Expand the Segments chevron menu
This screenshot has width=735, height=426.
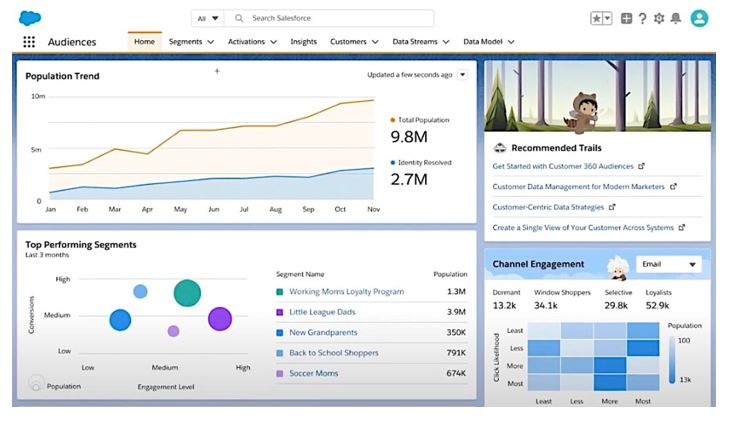point(211,42)
